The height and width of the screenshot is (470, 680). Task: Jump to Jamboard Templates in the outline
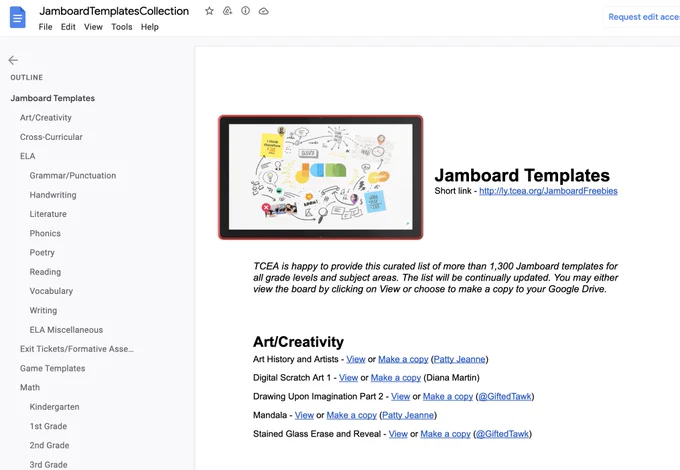pyautogui.click(x=52, y=98)
